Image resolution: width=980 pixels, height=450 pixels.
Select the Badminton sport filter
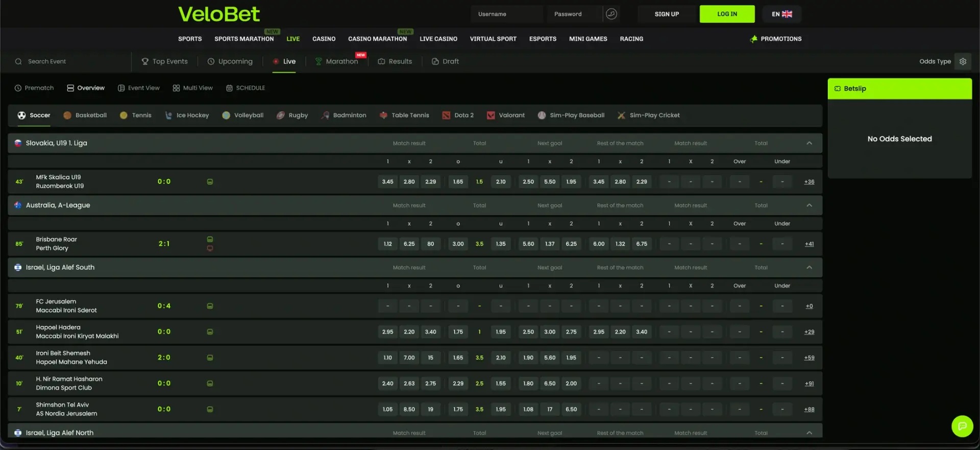point(344,115)
